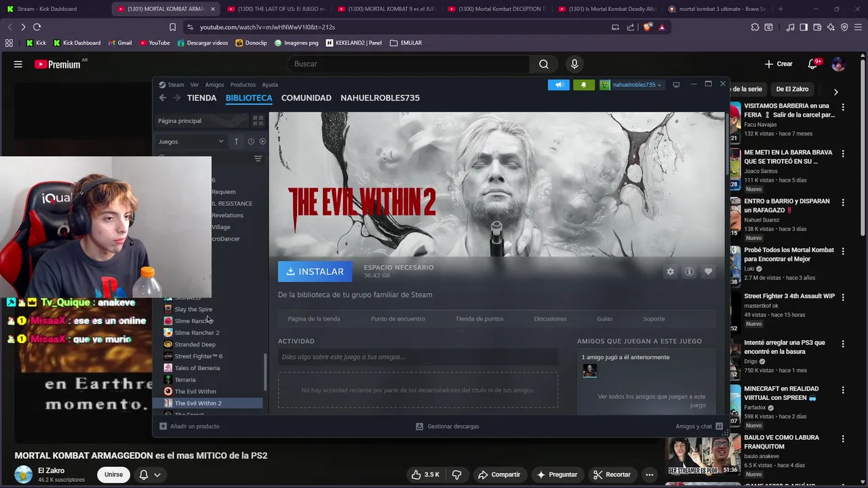Click Compartir under the video

click(x=498, y=474)
